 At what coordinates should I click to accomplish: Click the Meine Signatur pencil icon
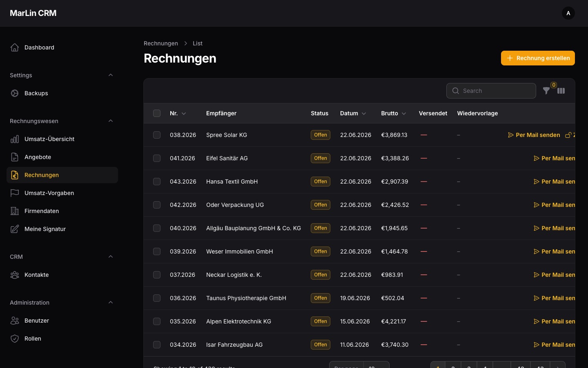click(15, 229)
